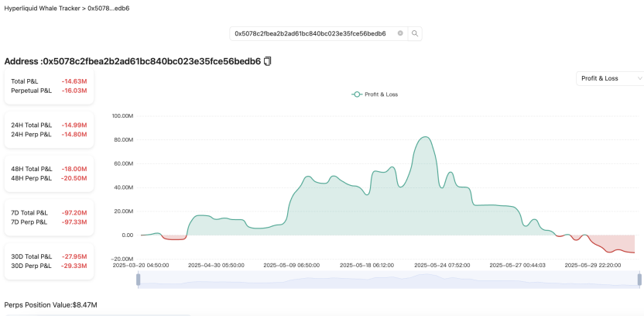The image size is (644, 316).
Task: Open the Hyperliquid Whale Tracker breadcrumb link
Action: [42, 9]
